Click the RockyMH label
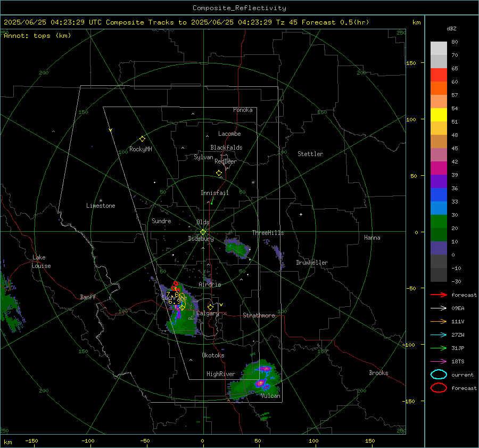The height and width of the screenshot is (448, 479). (141, 149)
